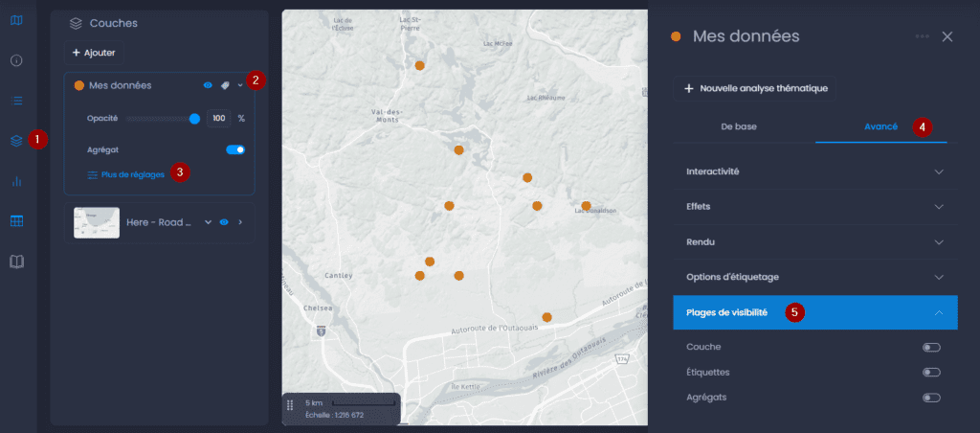
Task: Enable the Couche visibility range toggle
Action: 931,348
